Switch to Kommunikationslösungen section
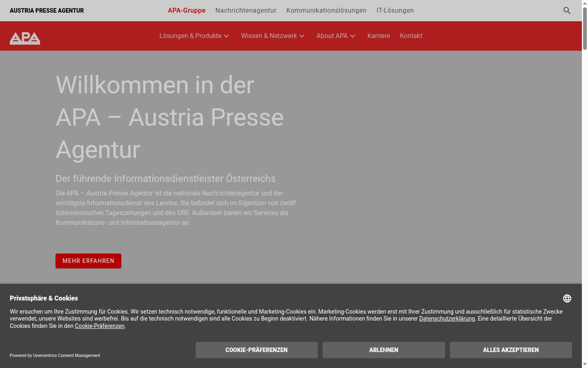This screenshot has height=368, width=588. [326, 11]
